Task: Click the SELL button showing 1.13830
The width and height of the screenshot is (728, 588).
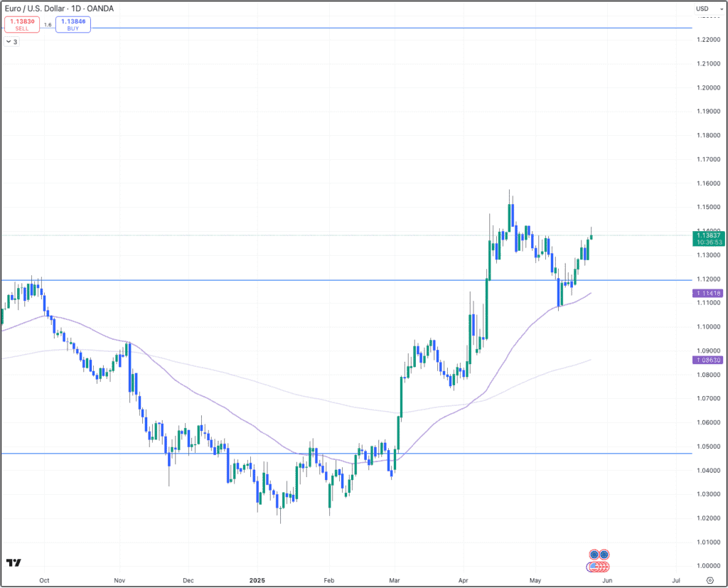Action: (x=21, y=25)
